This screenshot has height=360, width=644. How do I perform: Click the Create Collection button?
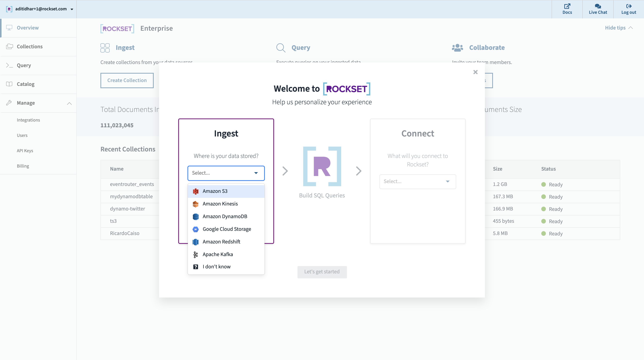(127, 81)
